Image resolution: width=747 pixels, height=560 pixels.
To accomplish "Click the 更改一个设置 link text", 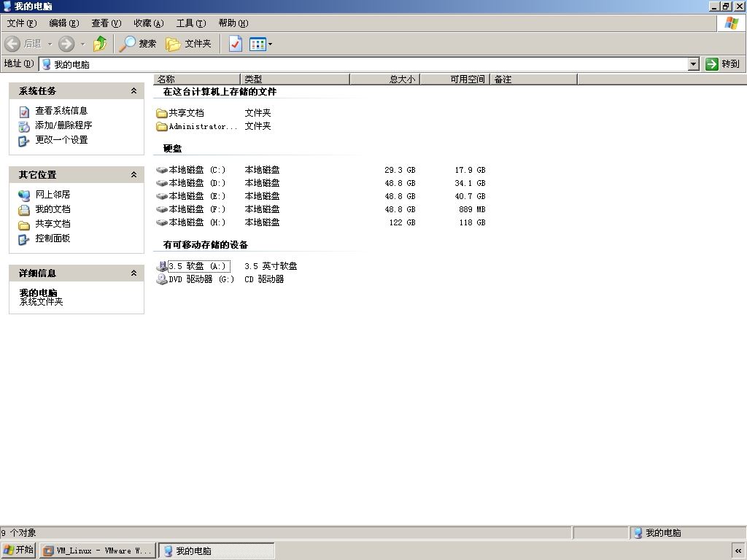I will tap(61, 140).
